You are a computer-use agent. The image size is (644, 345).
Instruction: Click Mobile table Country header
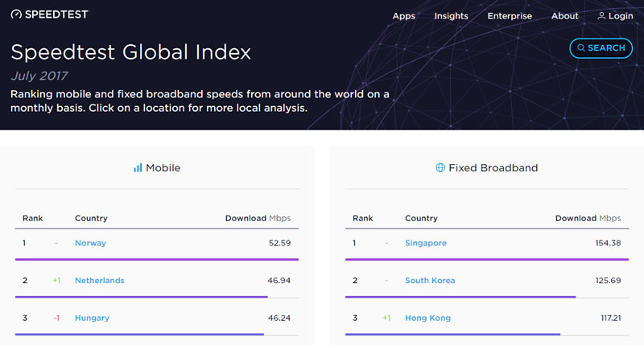click(x=91, y=218)
